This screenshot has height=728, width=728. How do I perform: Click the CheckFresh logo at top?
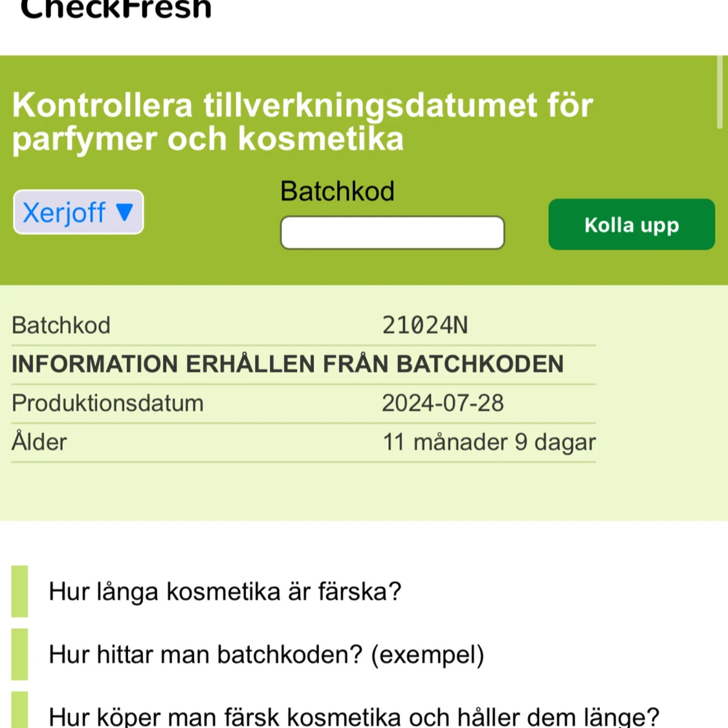click(x=116, y=9)
